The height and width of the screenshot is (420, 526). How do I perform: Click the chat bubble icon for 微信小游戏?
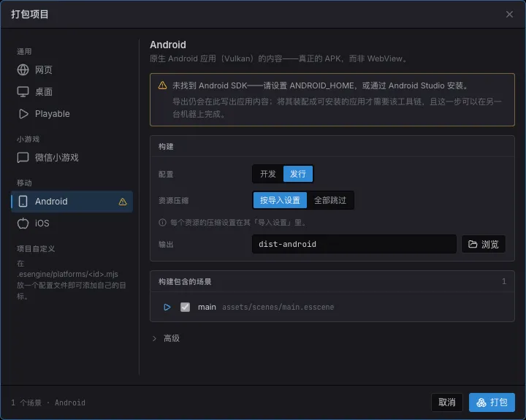tap(23, 157)
